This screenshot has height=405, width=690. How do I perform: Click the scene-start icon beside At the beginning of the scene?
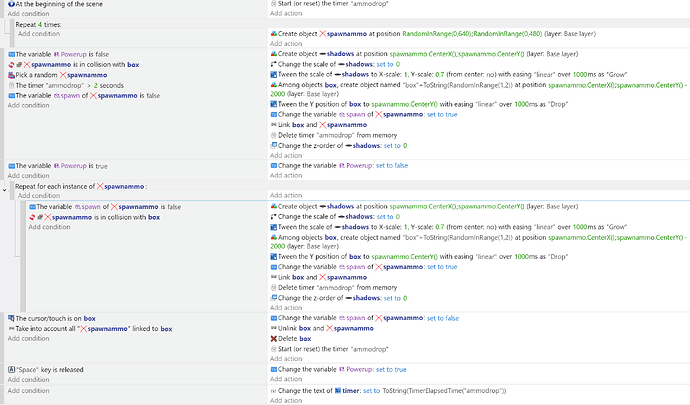(x=11, y=4)
